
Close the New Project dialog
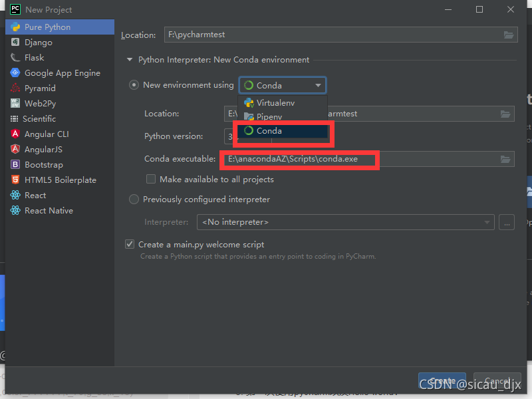(511, 9)
